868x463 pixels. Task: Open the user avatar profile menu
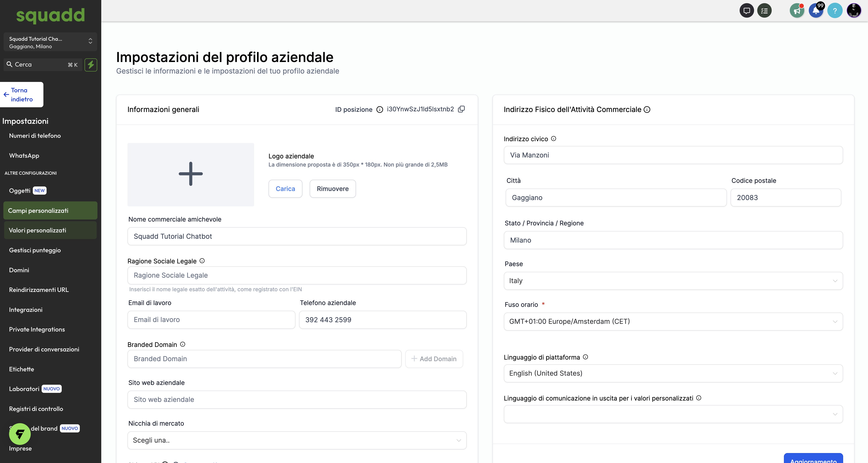854,11
